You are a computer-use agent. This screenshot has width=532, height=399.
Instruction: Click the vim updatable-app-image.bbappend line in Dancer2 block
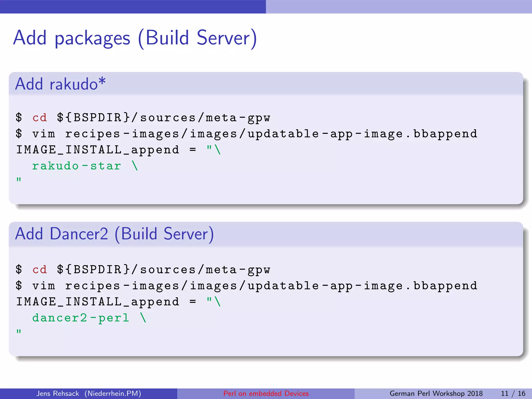[247, 286]
